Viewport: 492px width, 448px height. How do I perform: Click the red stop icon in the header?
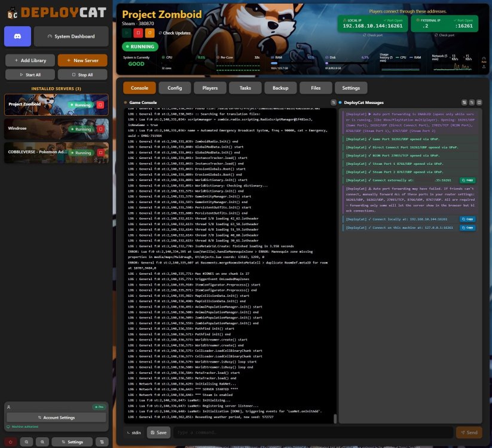tap(138, 33)
